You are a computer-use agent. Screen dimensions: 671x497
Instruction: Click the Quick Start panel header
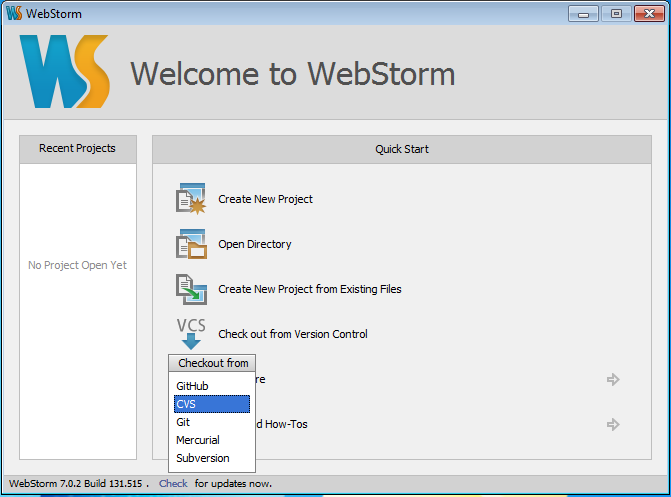pos(402,149)
